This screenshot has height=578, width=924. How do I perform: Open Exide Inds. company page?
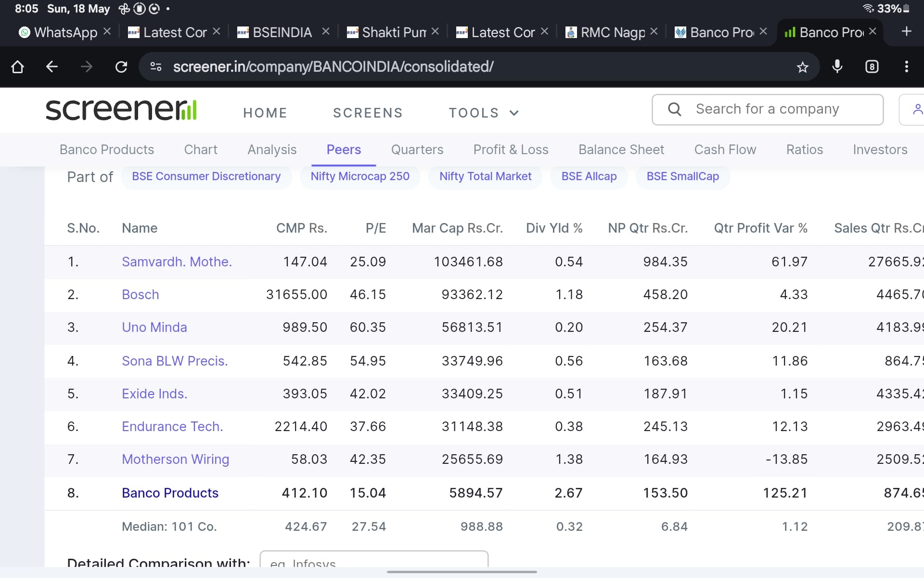(x=154, y=394)
